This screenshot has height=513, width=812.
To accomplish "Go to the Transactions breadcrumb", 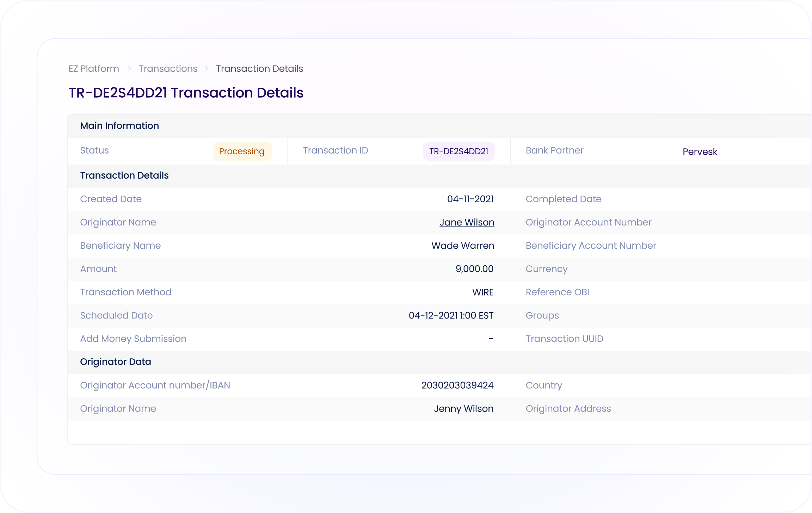I will [168, 69].
